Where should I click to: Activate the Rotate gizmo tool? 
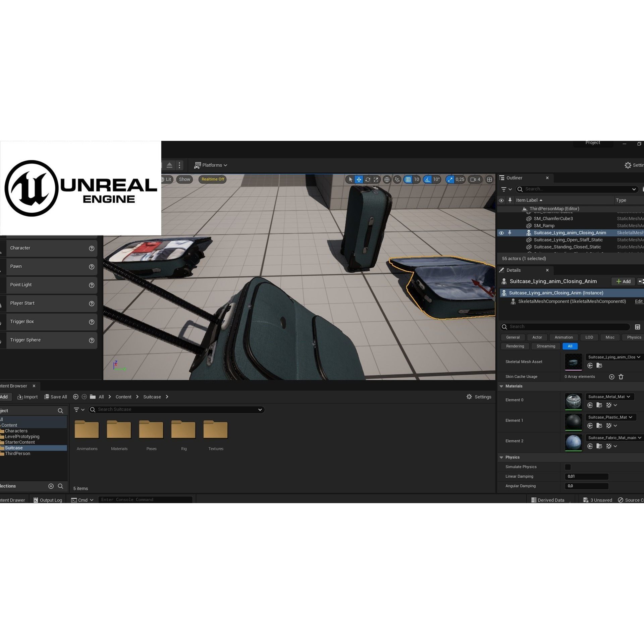click(368, 179)
